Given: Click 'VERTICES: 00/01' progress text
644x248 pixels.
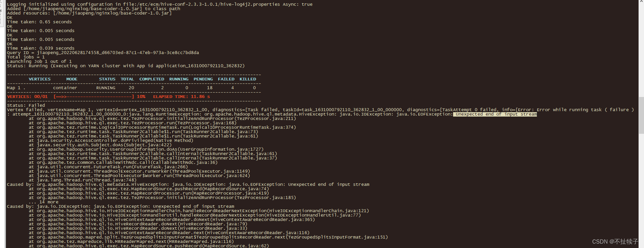Looking at the screenshot, I should click(x=27, y=97).
